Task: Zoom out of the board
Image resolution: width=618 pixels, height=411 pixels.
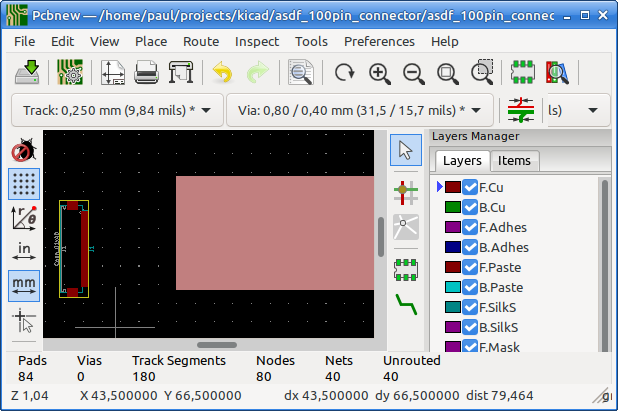Action: point(414,74)
